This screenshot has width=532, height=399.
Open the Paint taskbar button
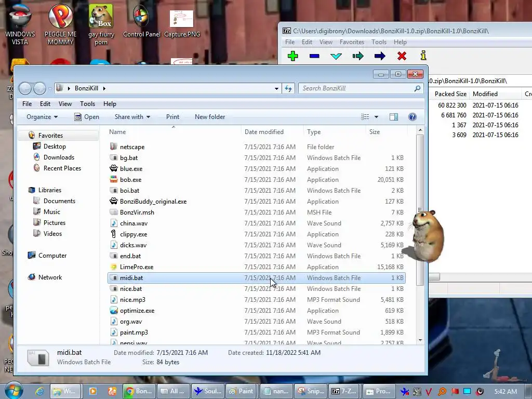241,391
